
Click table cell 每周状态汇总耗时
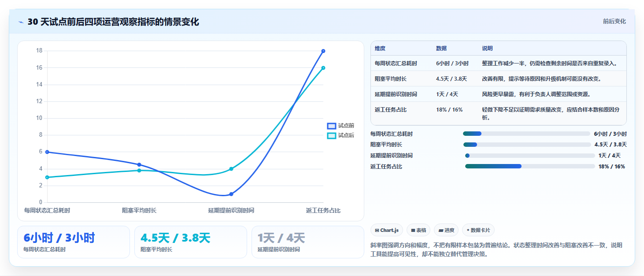396,63
